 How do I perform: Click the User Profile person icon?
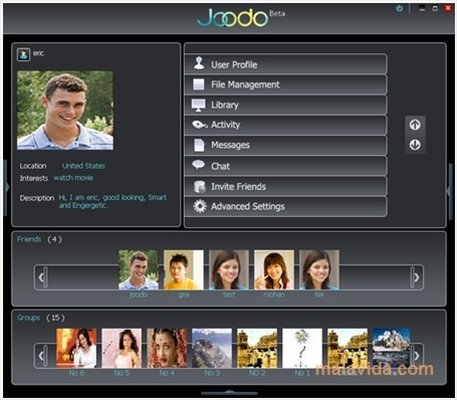[199, 63]
